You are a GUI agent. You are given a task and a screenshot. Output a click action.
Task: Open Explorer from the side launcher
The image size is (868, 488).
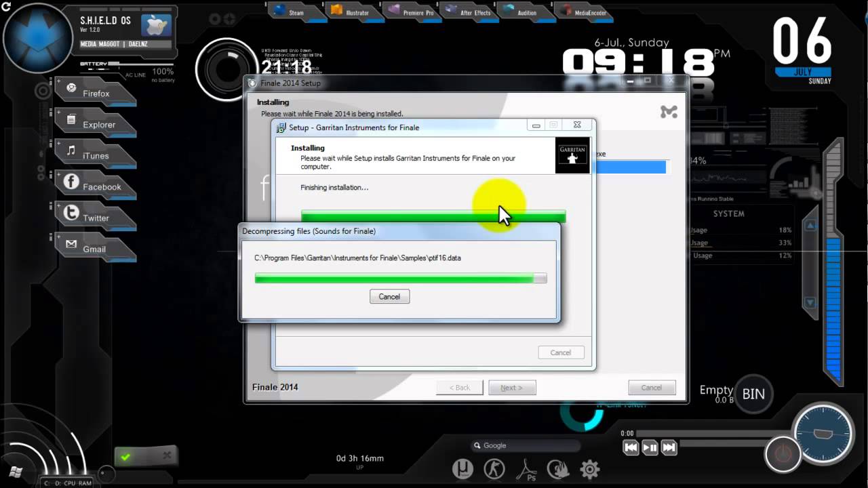tap(95, 124)
